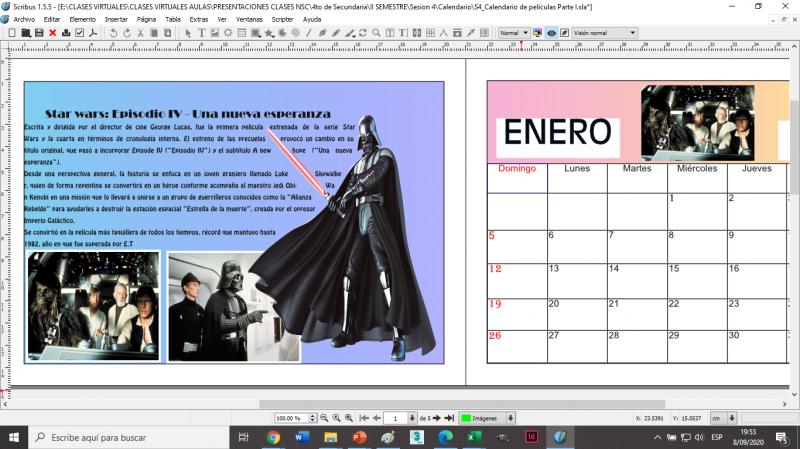The width and height of the screenshot is (800, 449).
Task: Select the Polygon star tool
Action: [x=269, y=33]
